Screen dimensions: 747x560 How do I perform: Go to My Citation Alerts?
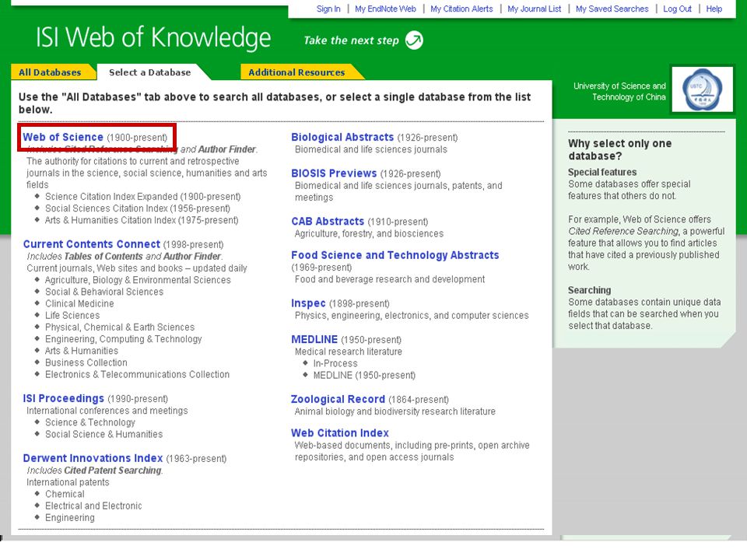tap(461, 9)
